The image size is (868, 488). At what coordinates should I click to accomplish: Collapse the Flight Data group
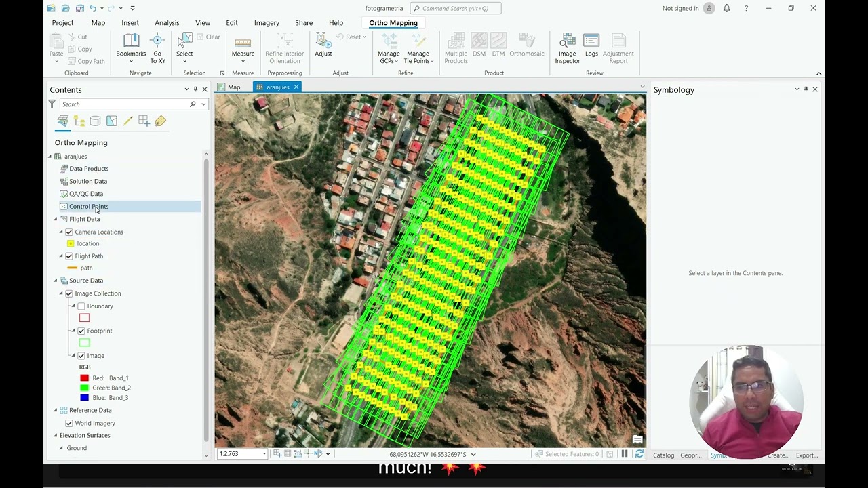coord(56,219)
